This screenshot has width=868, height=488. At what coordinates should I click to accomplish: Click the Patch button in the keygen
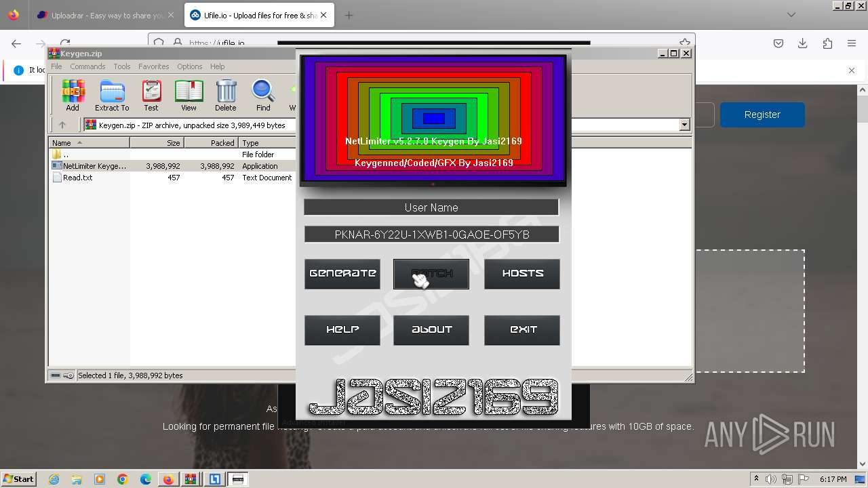[431, 274]
